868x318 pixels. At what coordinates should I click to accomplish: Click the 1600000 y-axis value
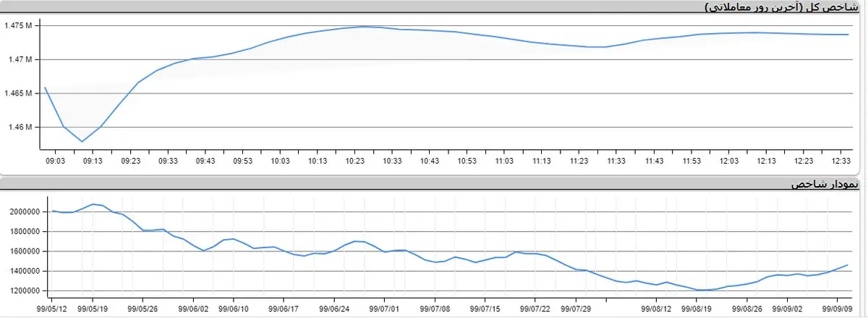pyautogui.click(x=26, y=251)
